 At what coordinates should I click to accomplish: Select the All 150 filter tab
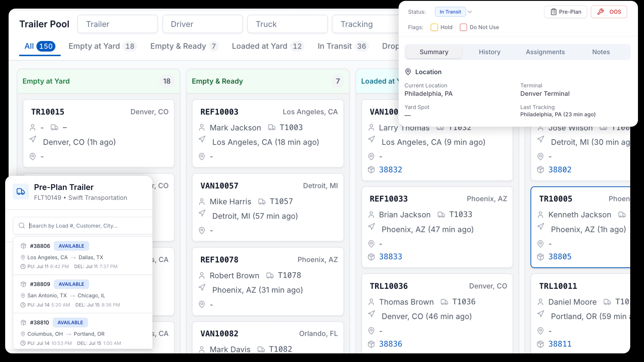tap(40, 46)
